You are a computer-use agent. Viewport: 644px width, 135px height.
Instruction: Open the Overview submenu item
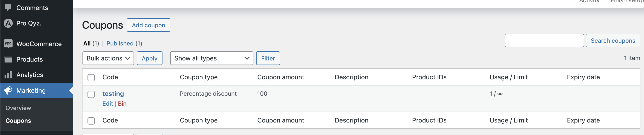pyautogui.click(x=18, y=108)
